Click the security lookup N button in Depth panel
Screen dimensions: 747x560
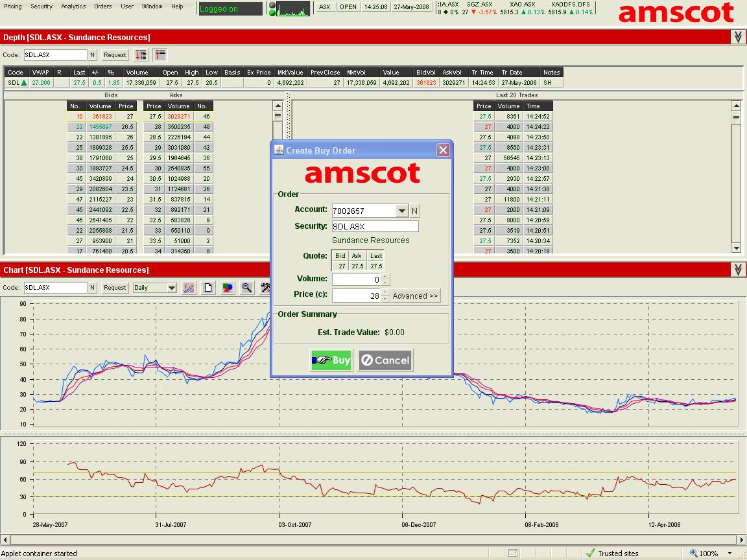point(93,54)
